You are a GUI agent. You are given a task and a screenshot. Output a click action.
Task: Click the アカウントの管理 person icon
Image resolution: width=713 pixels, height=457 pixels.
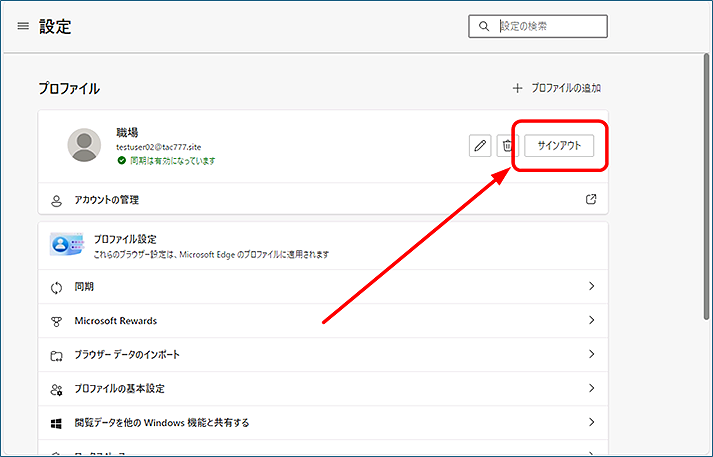56,201
